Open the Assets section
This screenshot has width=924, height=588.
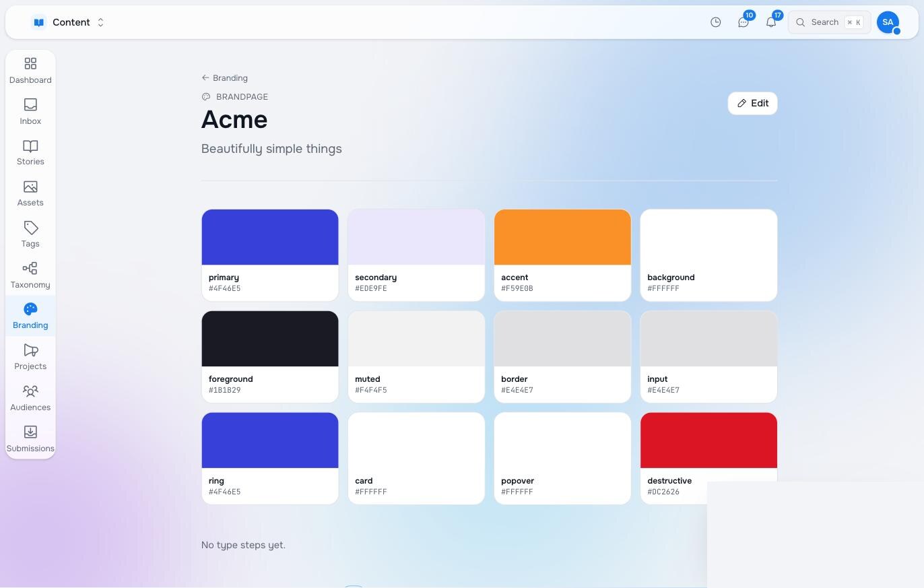click(x=30, y=193)
